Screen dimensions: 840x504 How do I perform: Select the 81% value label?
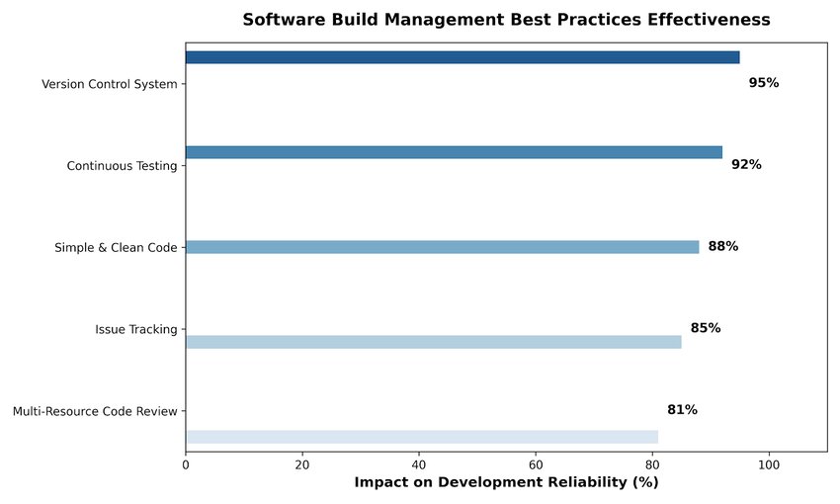682,410
